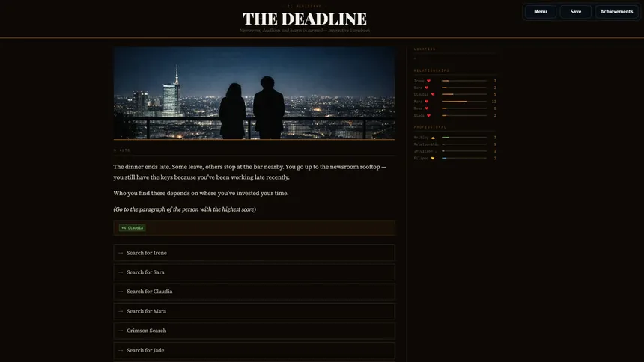
Task: Click the Filippo progress bar
Action: pos(464,158)
